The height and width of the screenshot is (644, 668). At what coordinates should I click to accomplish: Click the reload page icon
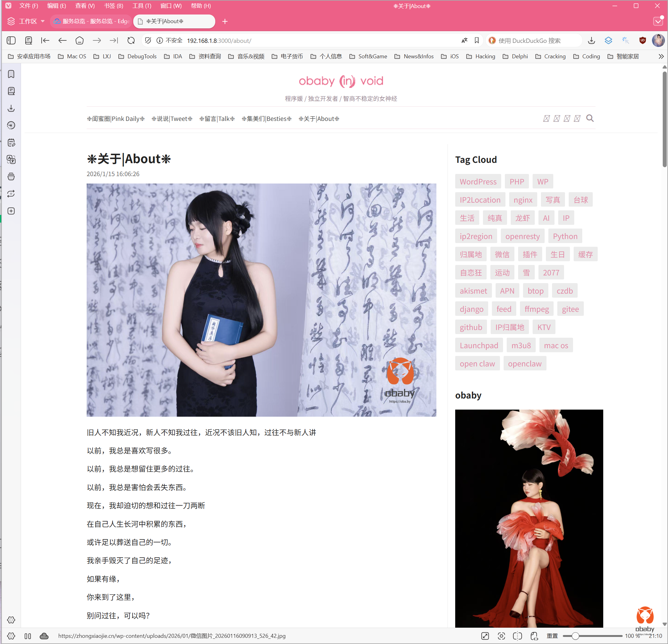(x=131, y=41)
